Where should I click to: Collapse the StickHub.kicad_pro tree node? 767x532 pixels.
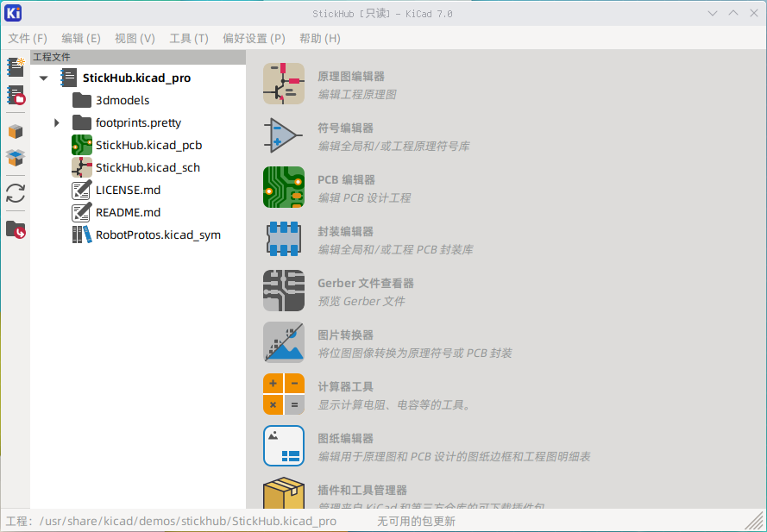pos(44,78)
